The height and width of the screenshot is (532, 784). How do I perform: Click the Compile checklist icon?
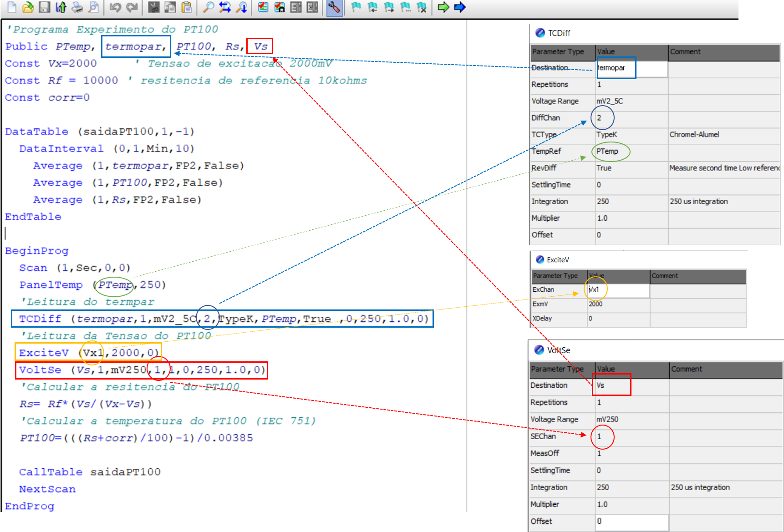263,7
